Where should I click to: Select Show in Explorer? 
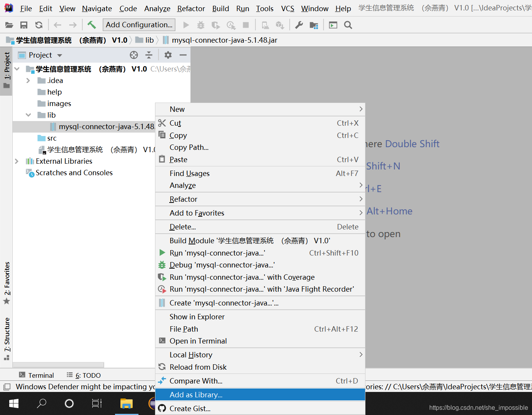click(x=260, y=317)
